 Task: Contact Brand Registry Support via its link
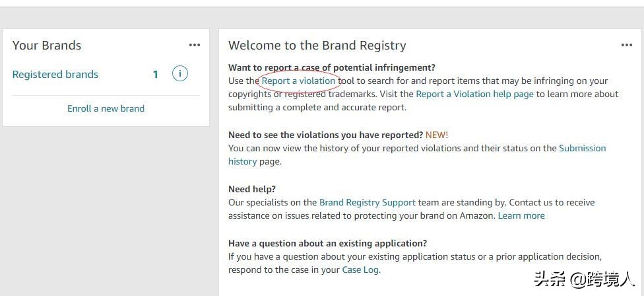coord(368,202)
